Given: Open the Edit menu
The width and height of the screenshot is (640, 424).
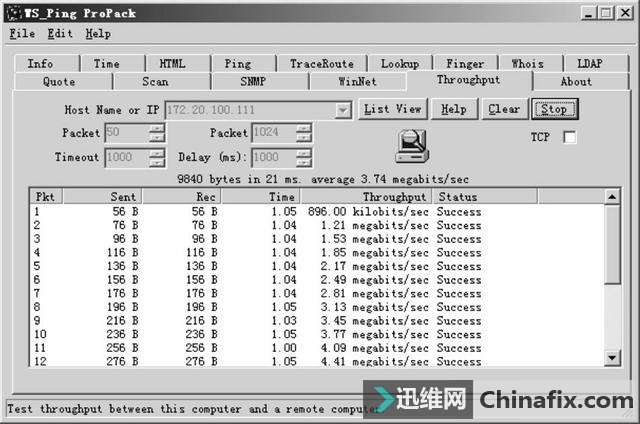Looking at the screenshot, I should (60, 33).
